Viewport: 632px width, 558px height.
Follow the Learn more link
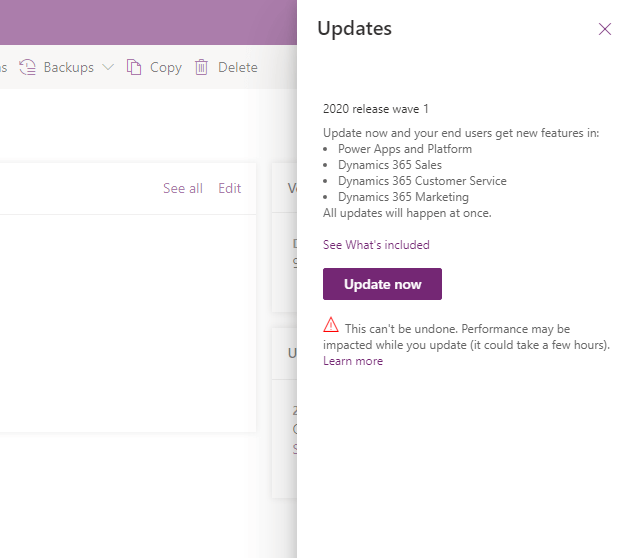tap(352, 361)
